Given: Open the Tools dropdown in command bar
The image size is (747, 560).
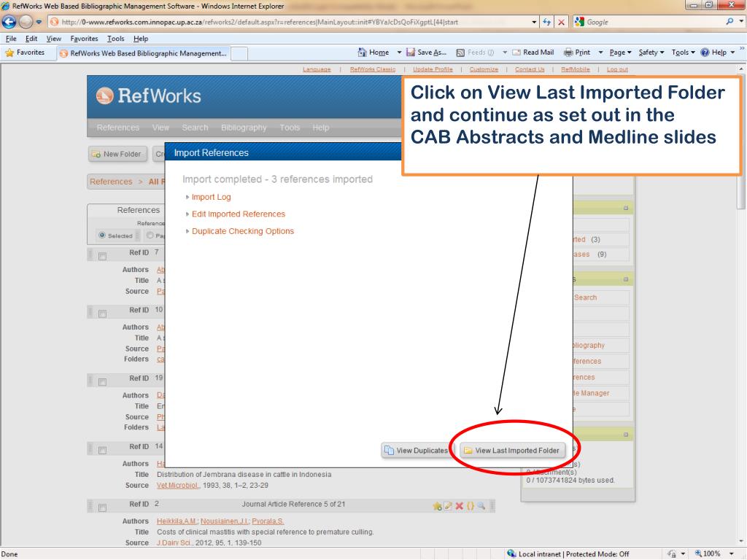Looking at the screenshot, I should (683, 52).
